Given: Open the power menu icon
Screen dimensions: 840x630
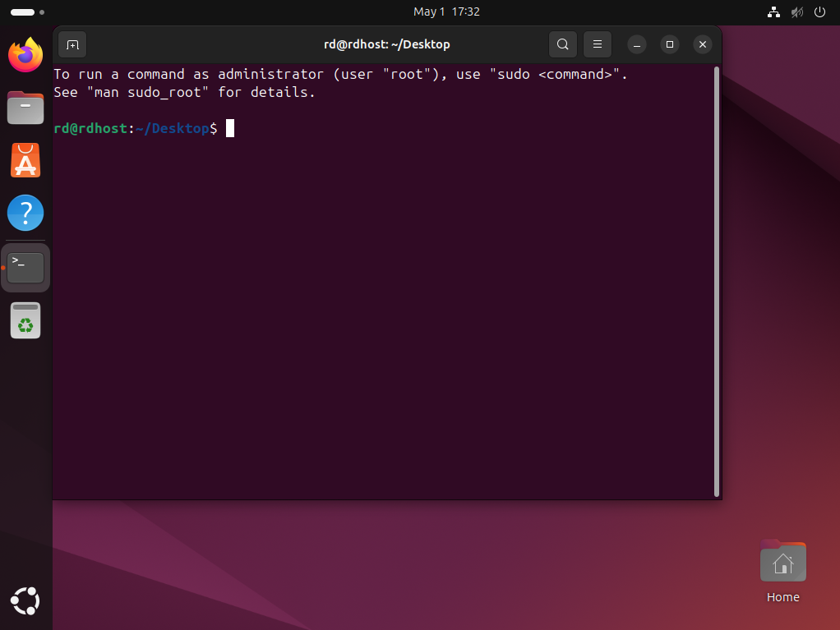Looking at the screenshot, I should click(x=819, y=12).
